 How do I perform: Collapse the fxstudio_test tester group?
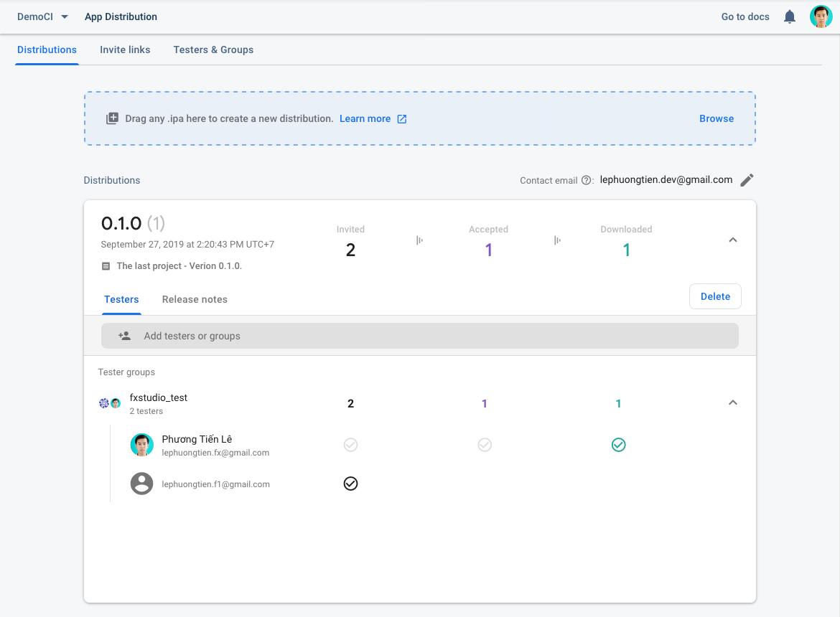tap(733, 402)
